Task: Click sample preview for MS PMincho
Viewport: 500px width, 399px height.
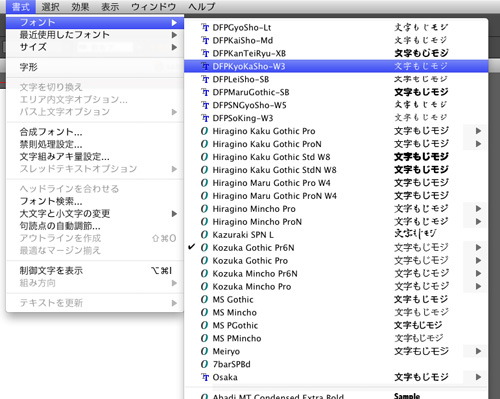Action: click(419, 338)
